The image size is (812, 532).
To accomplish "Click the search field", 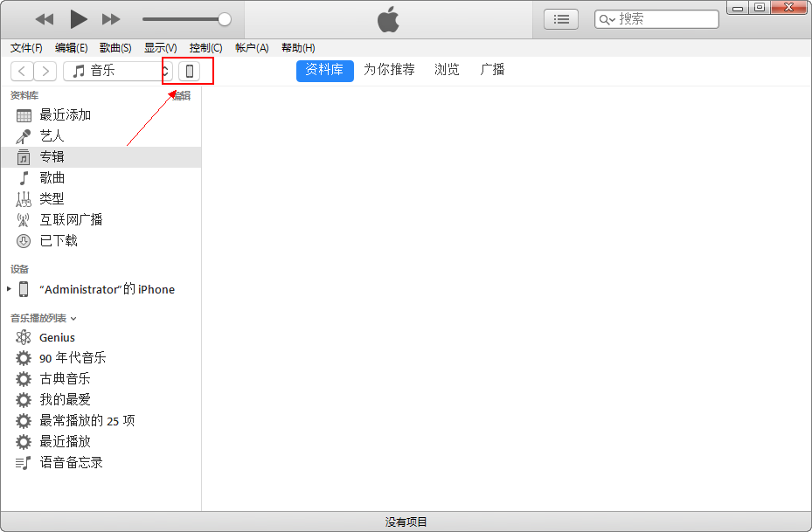I will tap(656, 20).
